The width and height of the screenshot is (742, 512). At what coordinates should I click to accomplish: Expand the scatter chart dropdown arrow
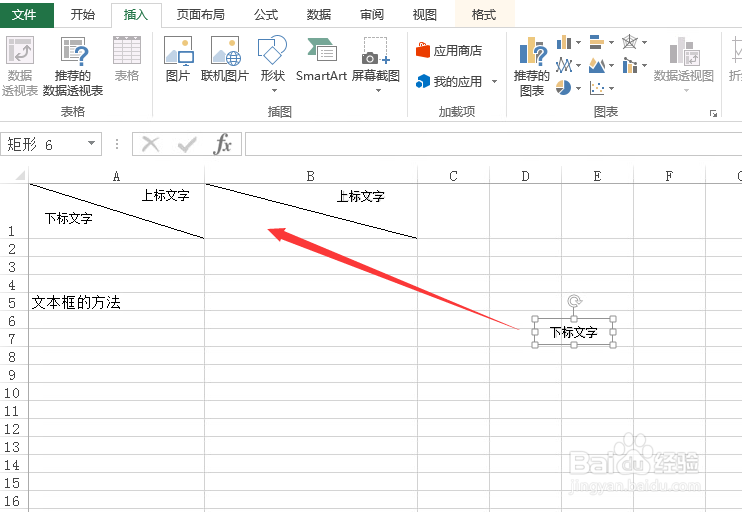click(x=611, y=88)
